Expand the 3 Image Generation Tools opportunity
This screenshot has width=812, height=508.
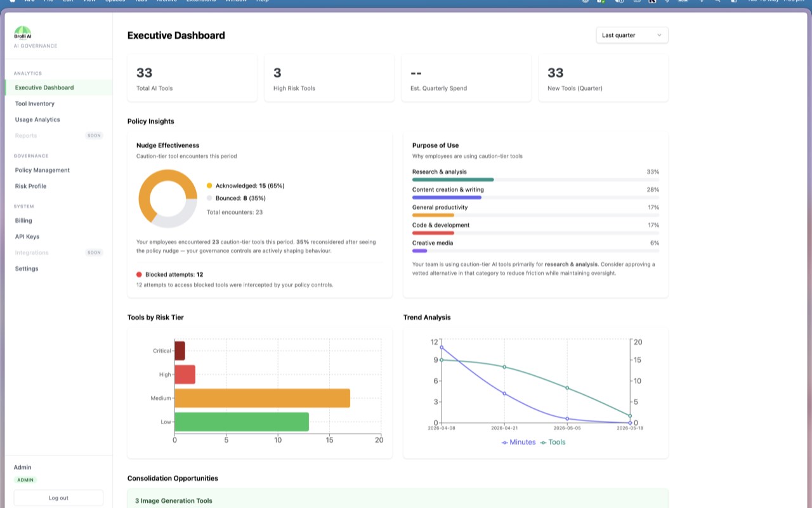398,500
